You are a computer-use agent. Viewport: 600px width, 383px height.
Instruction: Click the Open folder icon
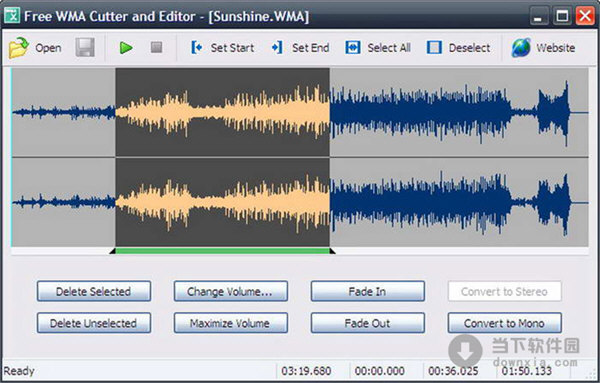19,48
